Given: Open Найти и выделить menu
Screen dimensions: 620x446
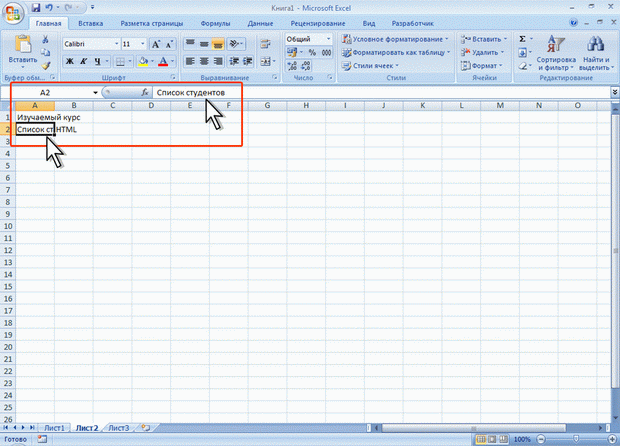Looking at the screenshot, I should (x=596, y=52).
